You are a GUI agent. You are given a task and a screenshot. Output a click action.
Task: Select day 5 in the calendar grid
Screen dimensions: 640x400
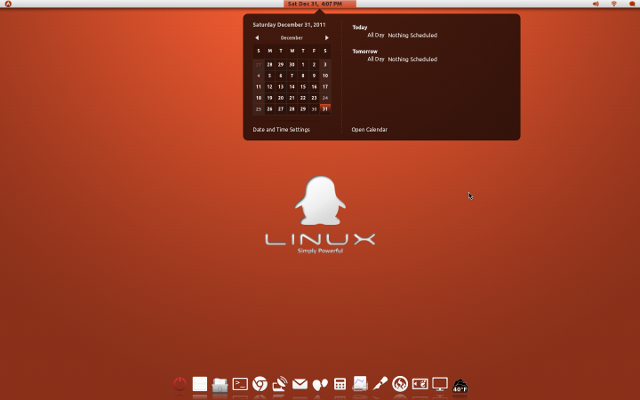pos(269,76)
